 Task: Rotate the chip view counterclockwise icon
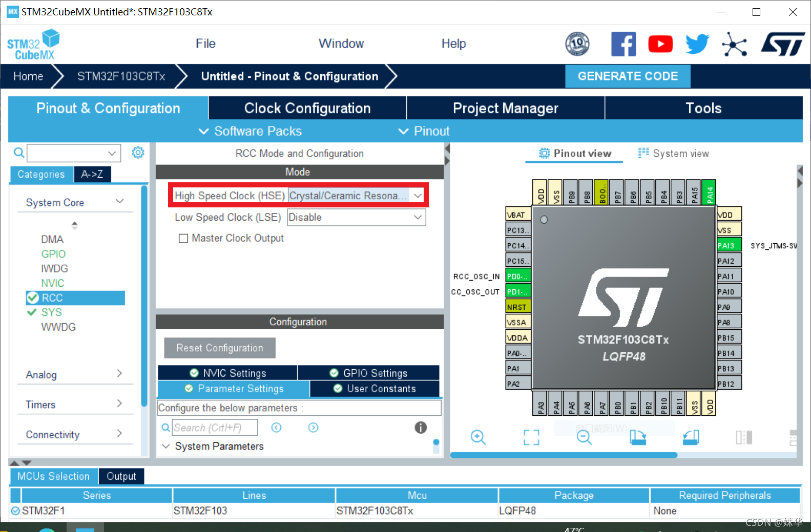(691, 437)
